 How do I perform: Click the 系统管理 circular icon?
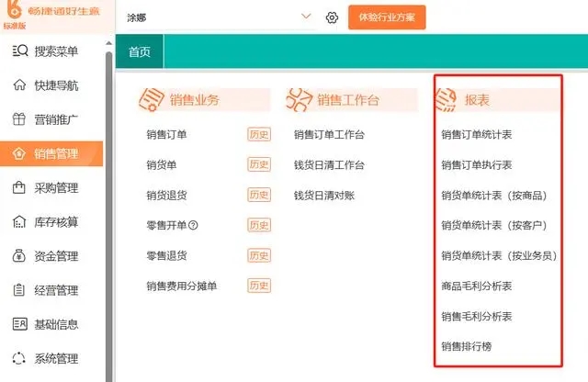[x=19, y=358]
